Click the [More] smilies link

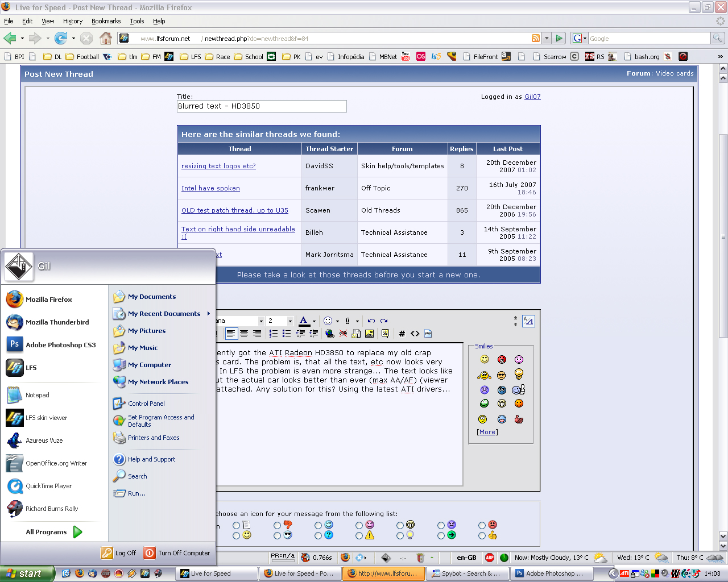click(487, 432)
